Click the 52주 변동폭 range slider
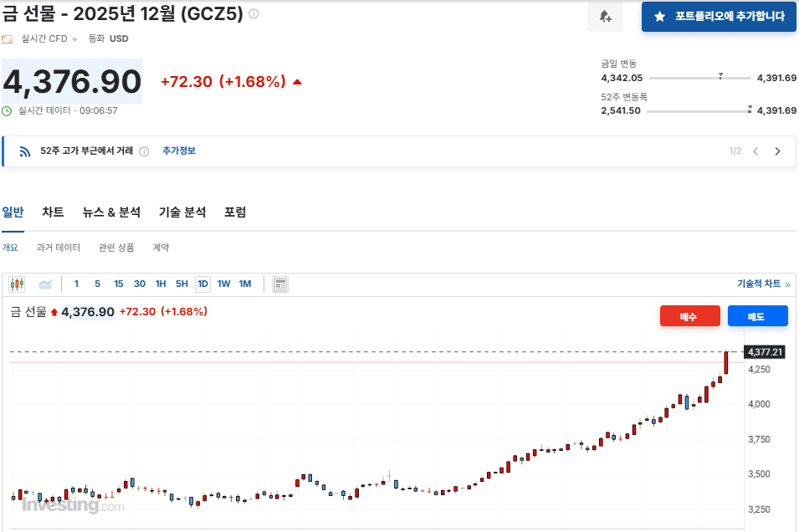 (699, 110)
